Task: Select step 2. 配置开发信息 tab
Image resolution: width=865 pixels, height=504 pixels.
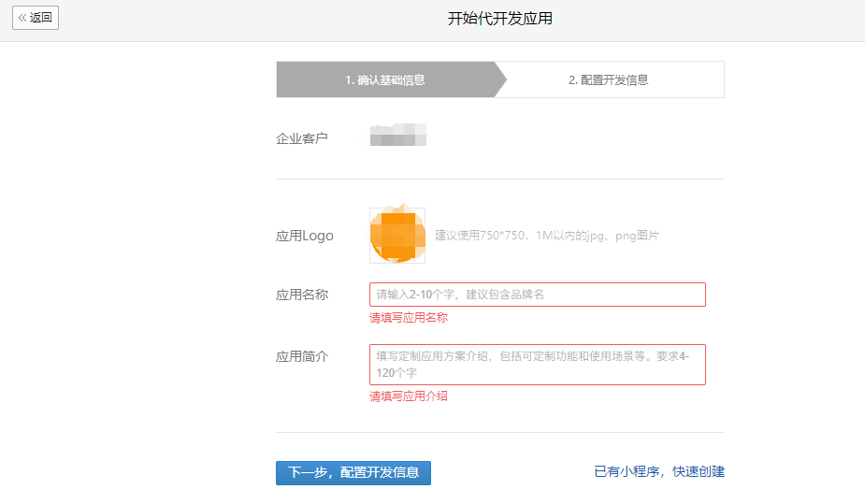Action: point(609,80)
